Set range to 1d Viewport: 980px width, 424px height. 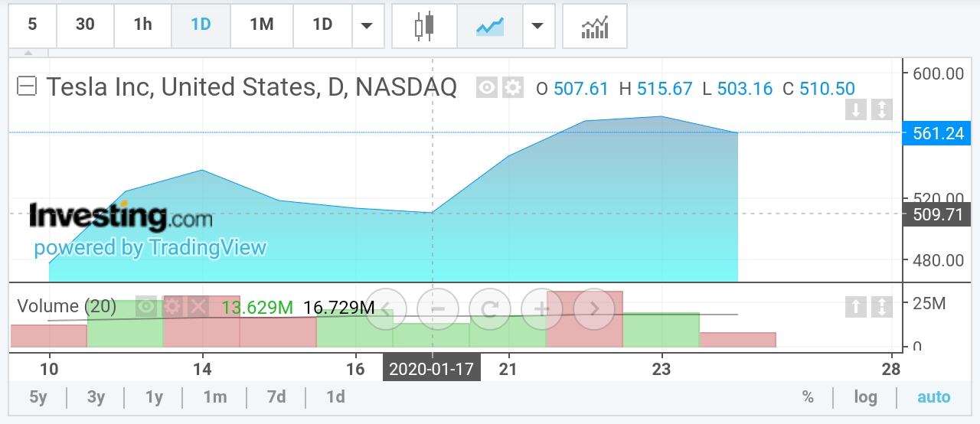(x=335, y=397)
